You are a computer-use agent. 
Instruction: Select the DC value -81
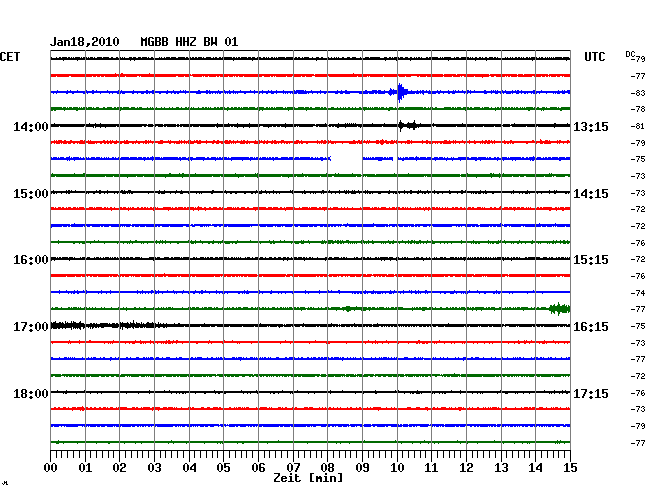tap(638, 126)
